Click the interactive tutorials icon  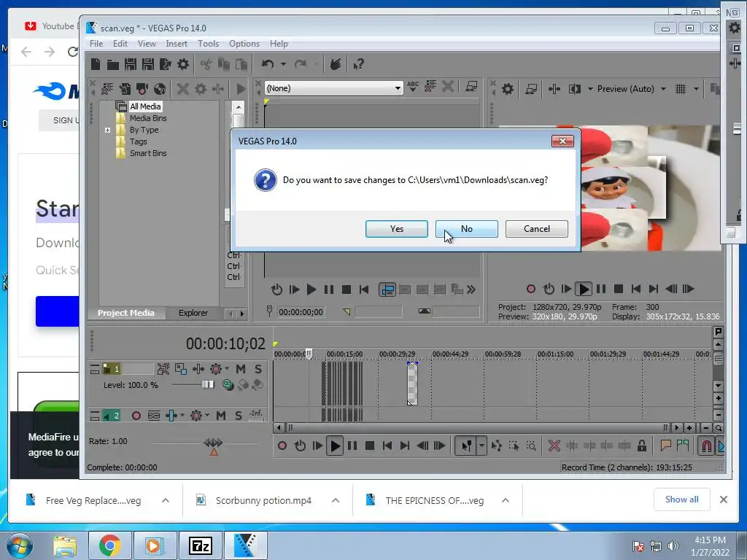pyautogui.click(x=336, y=64)
